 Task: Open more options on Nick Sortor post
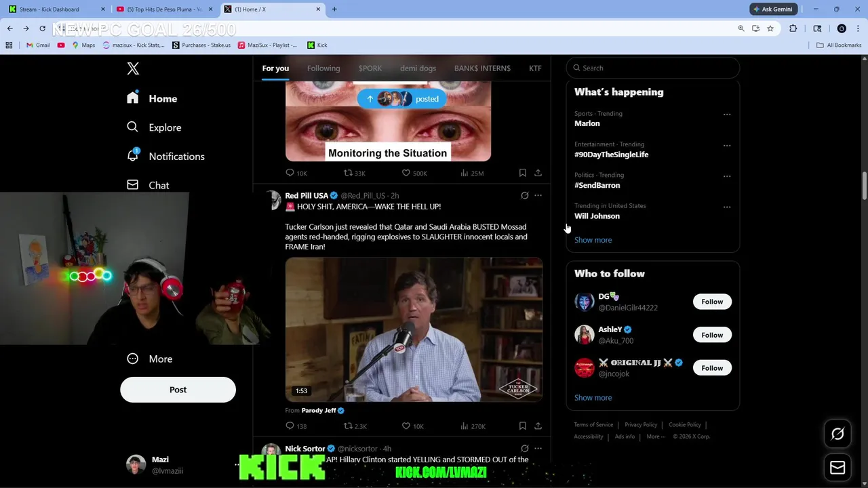(x=538, y=449)
